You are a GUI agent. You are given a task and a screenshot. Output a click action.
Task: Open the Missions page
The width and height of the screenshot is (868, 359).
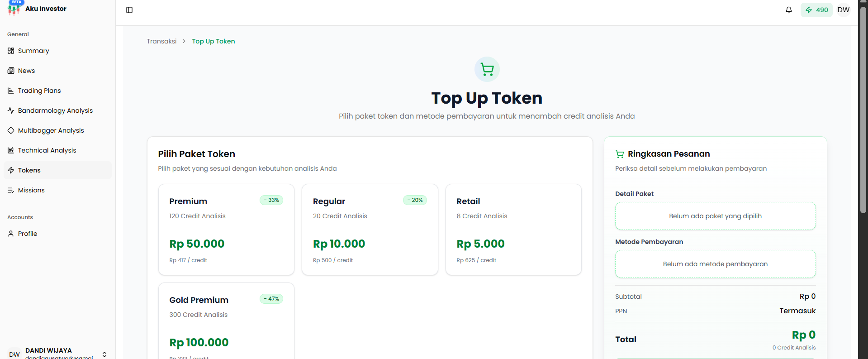coord(31,190)
